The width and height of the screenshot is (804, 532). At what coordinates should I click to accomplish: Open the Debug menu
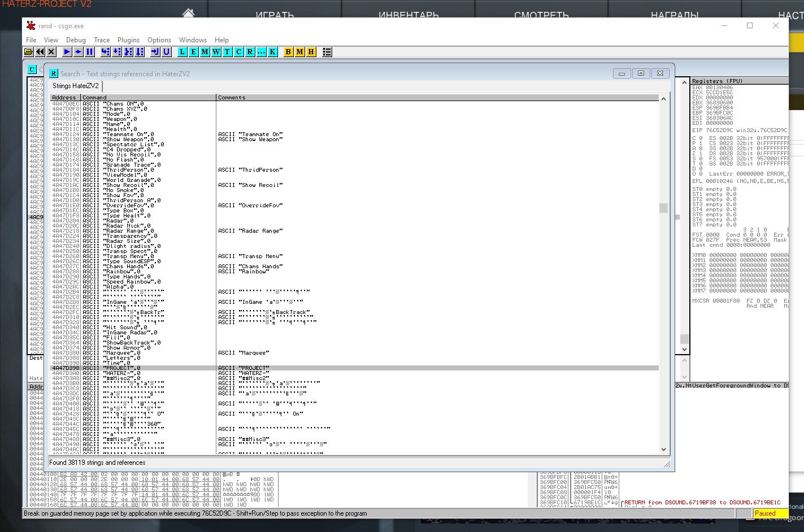tap(76, 40)
